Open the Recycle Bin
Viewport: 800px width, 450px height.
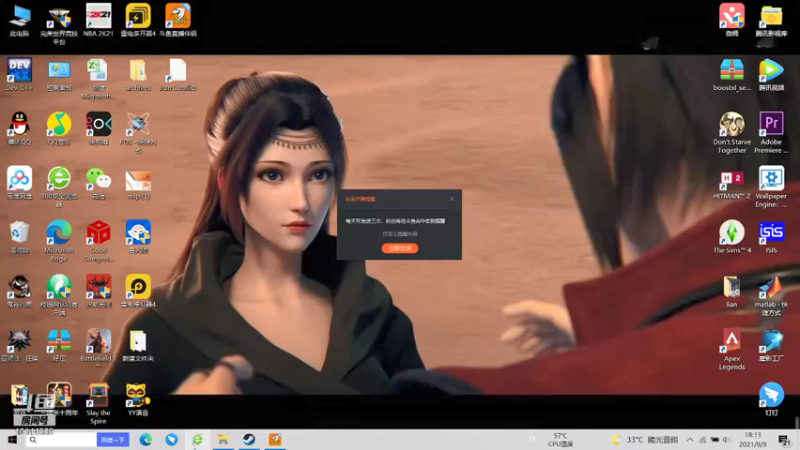pyautogui.click(x=19, y=237)
